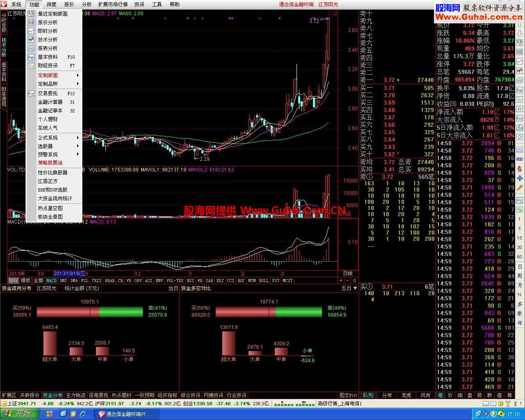Click the 2013/10/16 date marker on timeline

(69, 274)
